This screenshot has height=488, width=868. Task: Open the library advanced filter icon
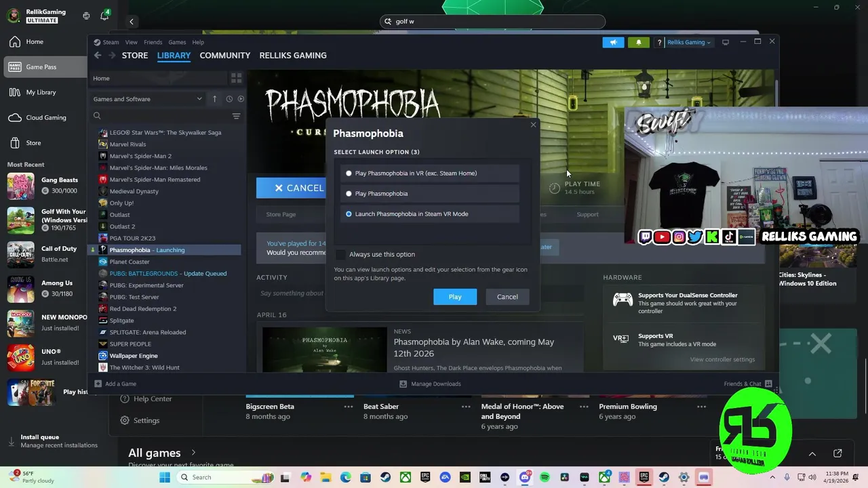(236, 116)
